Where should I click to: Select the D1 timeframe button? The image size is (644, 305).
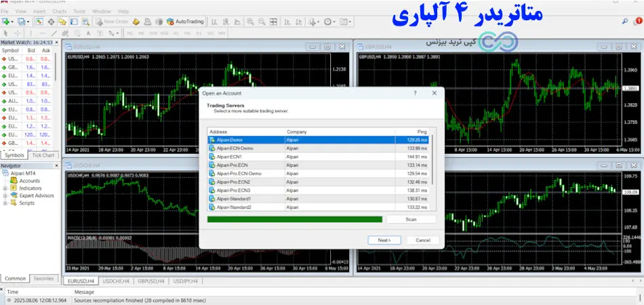point(199,33)
